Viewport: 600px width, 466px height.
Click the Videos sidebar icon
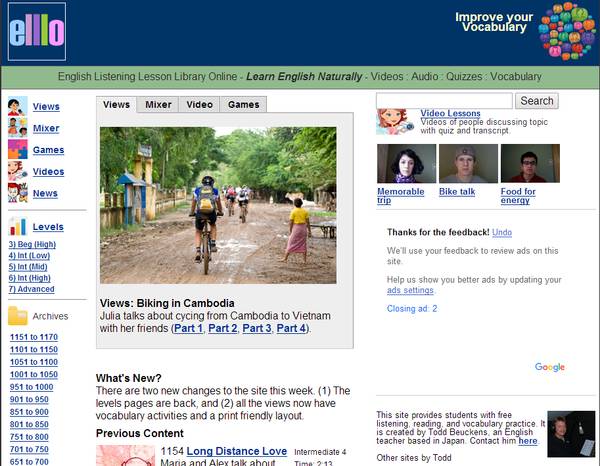pyautogui.click(x=17, y=171)
